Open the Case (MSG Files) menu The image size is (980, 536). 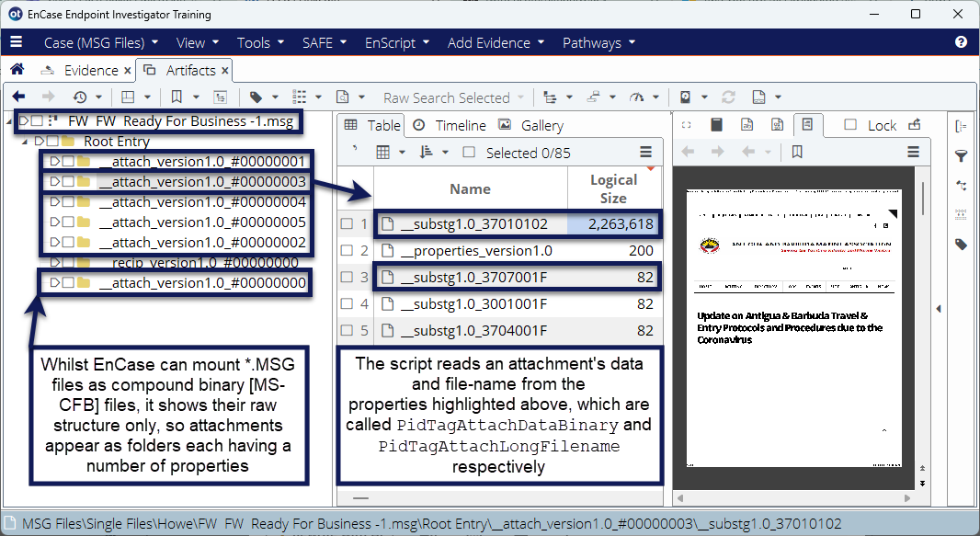tap(100, 42)
